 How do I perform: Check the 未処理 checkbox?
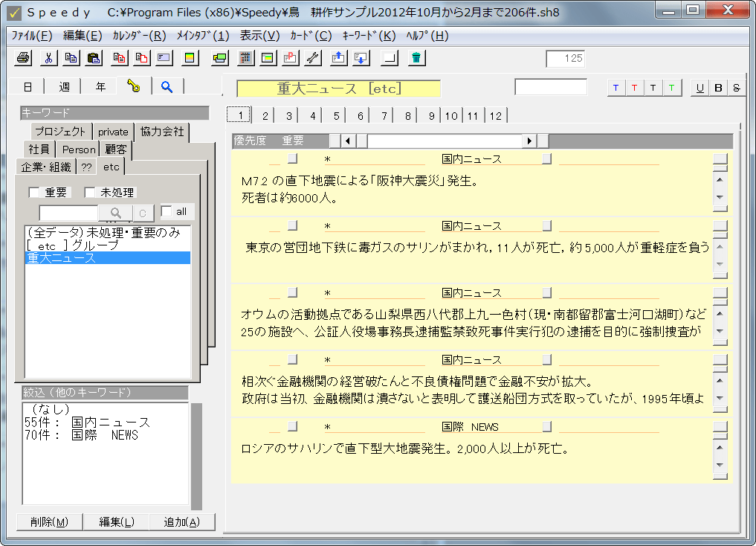pos(90,193)
